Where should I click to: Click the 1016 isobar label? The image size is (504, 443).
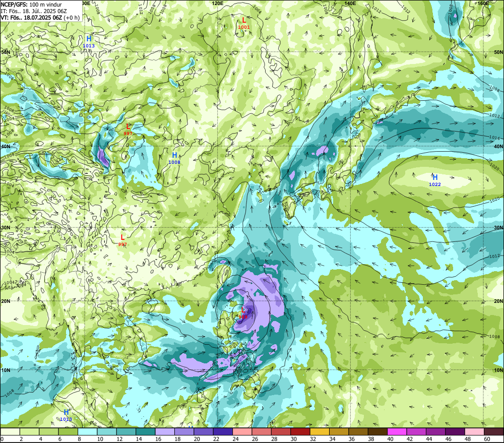[494, 138]
